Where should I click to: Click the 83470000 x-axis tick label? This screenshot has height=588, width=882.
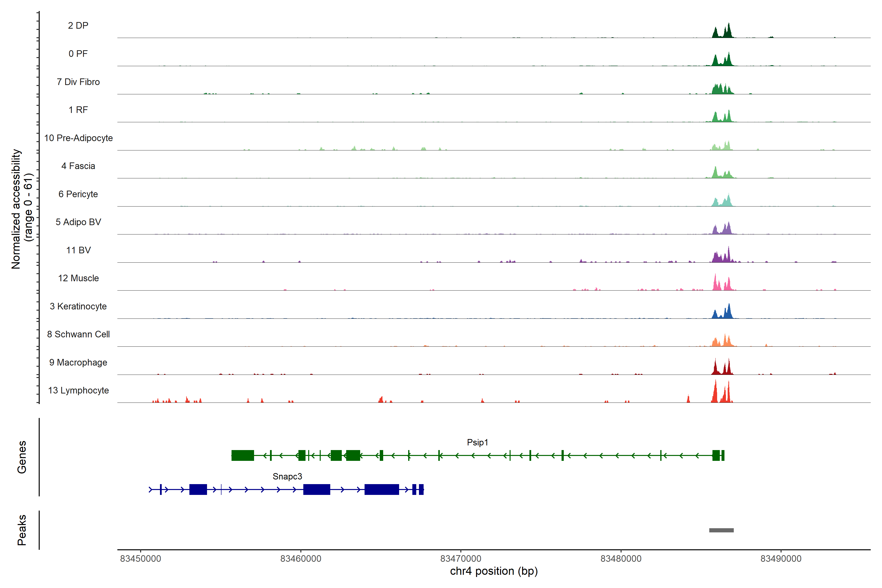coord(461,558)
